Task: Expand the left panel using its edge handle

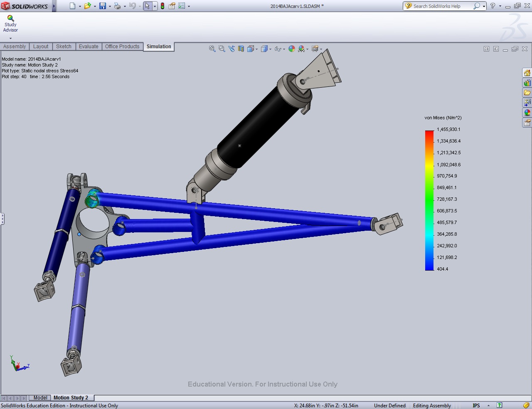Action: (x=2, y=219)
